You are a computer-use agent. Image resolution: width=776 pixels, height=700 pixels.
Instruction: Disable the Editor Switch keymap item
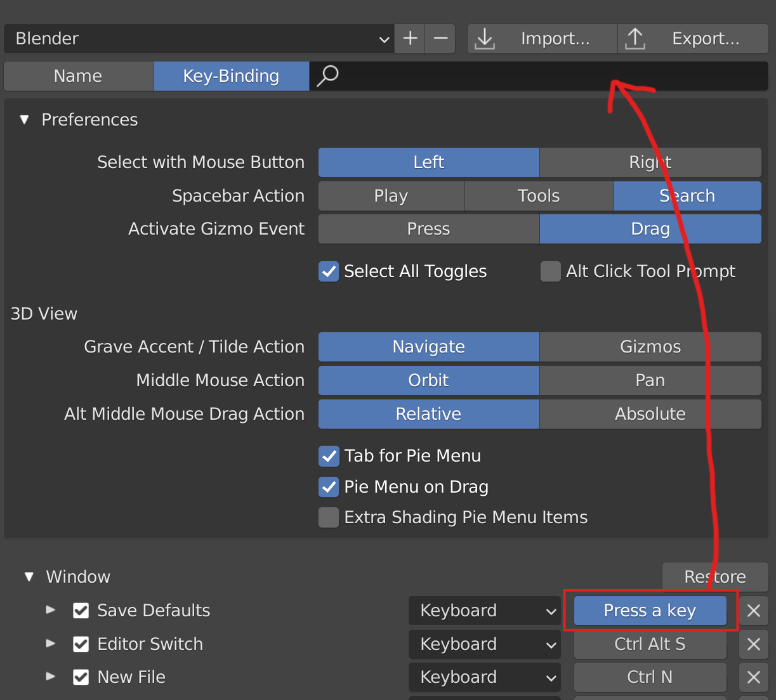pos(81,644)
